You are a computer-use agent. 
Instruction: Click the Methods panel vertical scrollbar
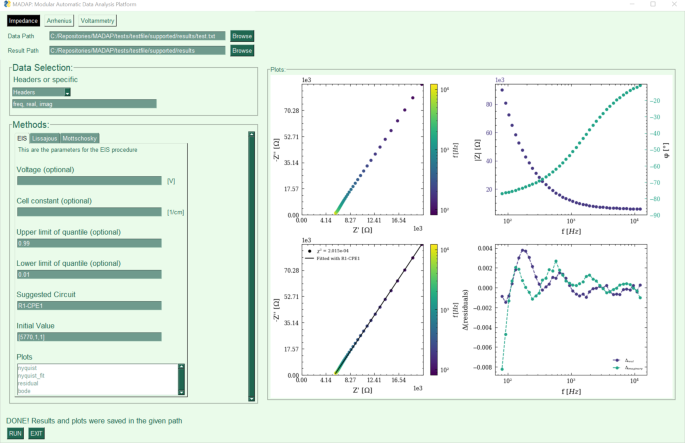[x=252, y=266]
